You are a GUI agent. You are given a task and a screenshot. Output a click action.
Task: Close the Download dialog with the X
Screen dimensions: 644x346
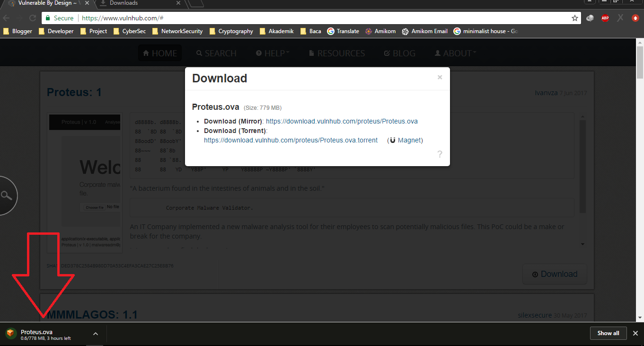click(440, 77)
